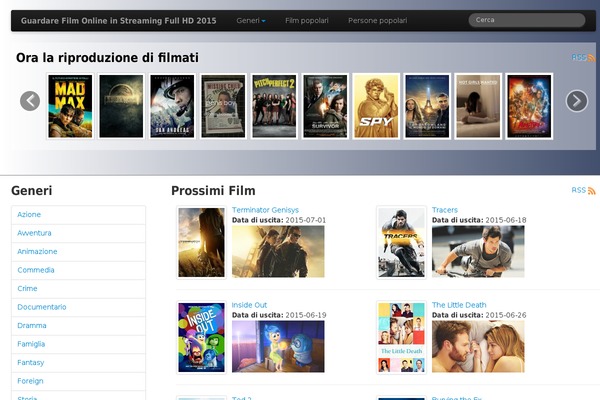The image size is (600, 400).
Task: Click the Tracers backdrop image
Action: (x=478, y=251)
